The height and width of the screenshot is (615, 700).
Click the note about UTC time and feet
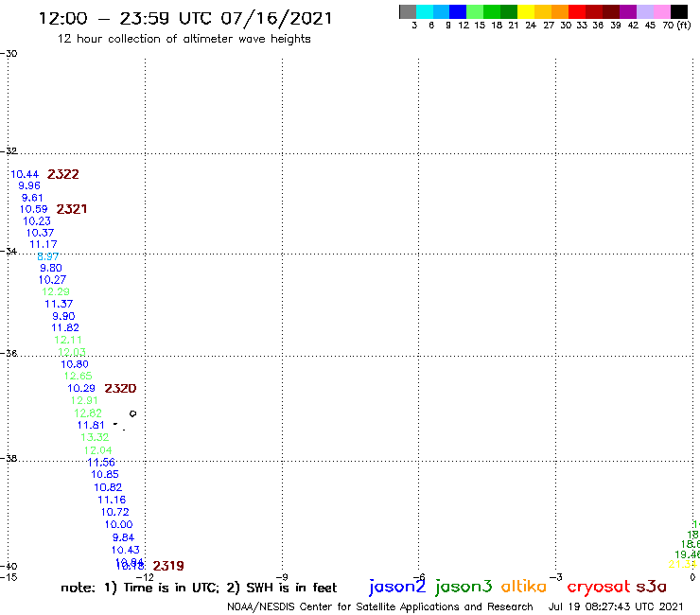click(199, 588)
